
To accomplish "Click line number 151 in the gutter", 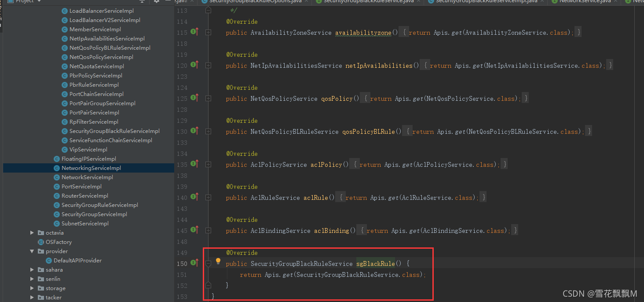I will pos(182,275).
